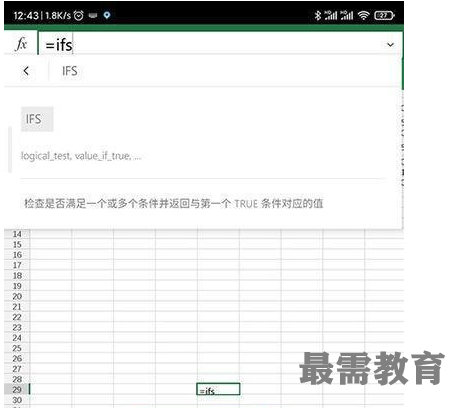Tap the fx function icon

tap(21, 44)
